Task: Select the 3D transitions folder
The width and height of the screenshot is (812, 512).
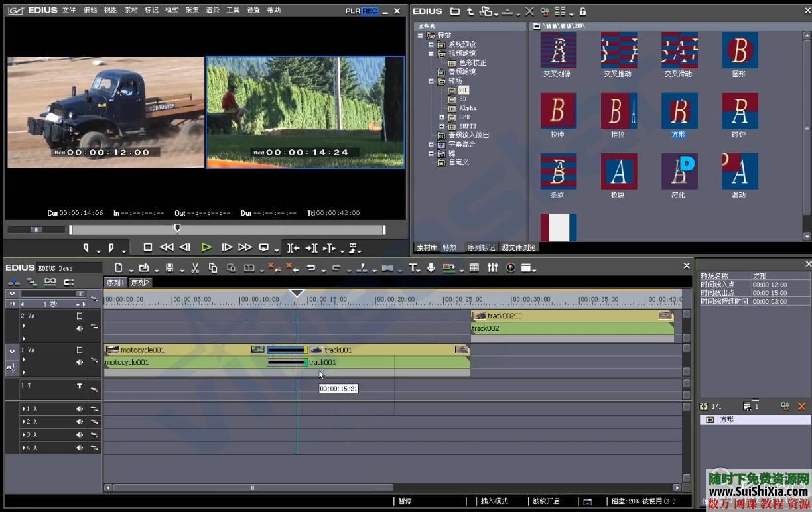Action: 462,99
